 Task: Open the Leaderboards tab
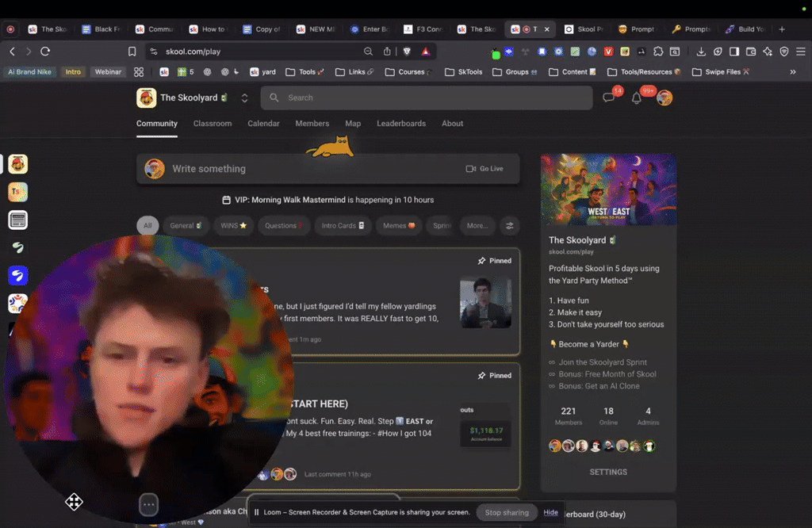coord(401,123)
